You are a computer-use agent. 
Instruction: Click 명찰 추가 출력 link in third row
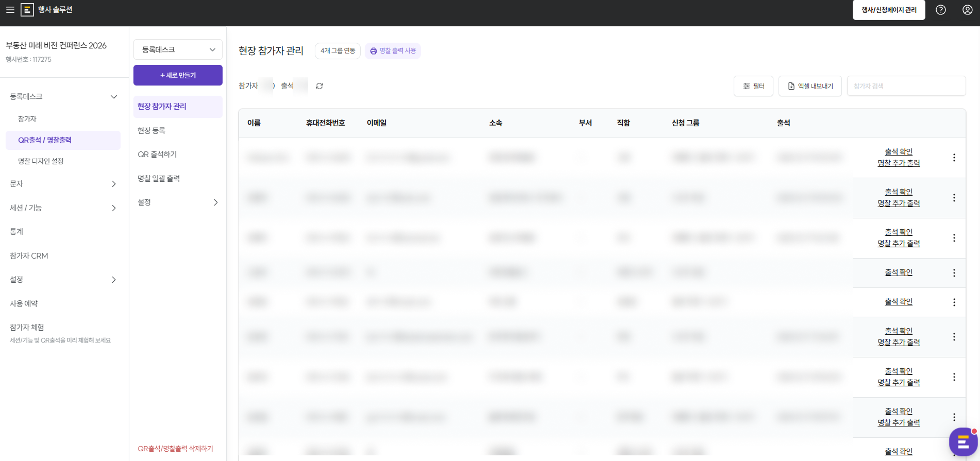coord(899,244)
